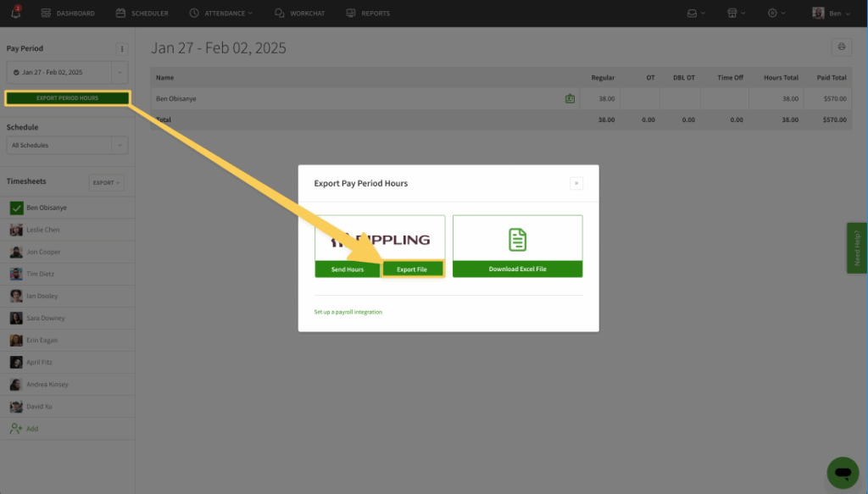Open the Pay Period three-dot options menu
The width and height of the screenshot is (868, 494).
[121, 49]
